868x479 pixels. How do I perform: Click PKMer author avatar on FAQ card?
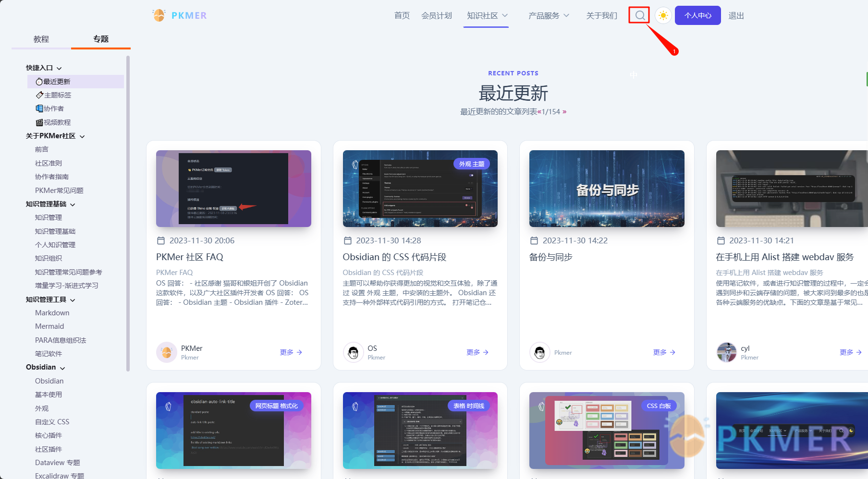tap(166, 352)
